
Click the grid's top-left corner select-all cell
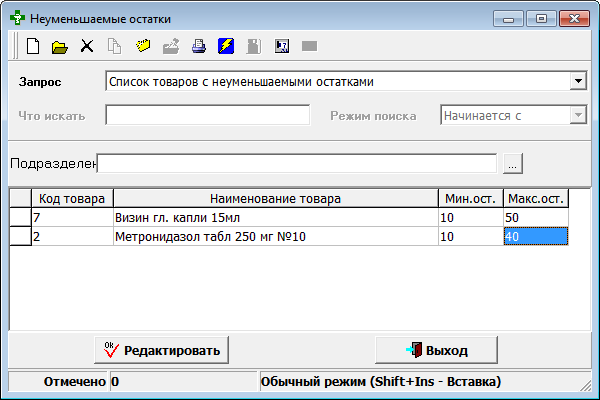point(20,199)
